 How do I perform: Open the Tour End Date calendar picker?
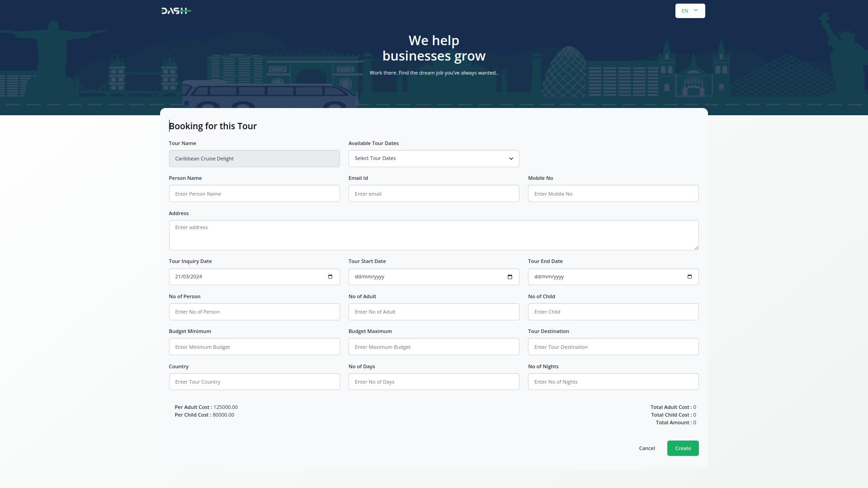point(689,277)
